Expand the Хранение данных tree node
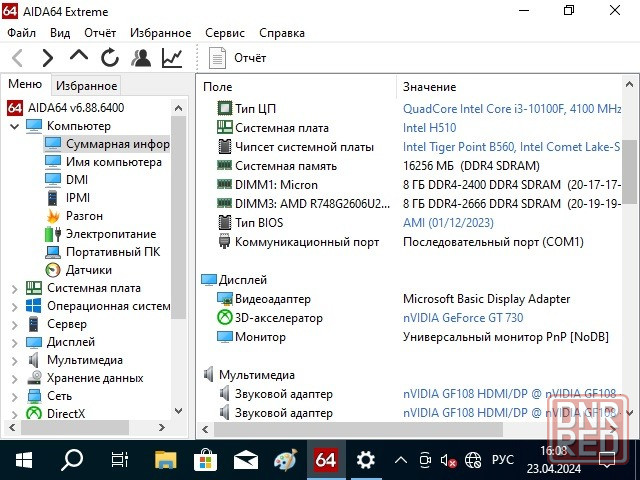This screenshot has height=480, width=640. pos(14,379)
